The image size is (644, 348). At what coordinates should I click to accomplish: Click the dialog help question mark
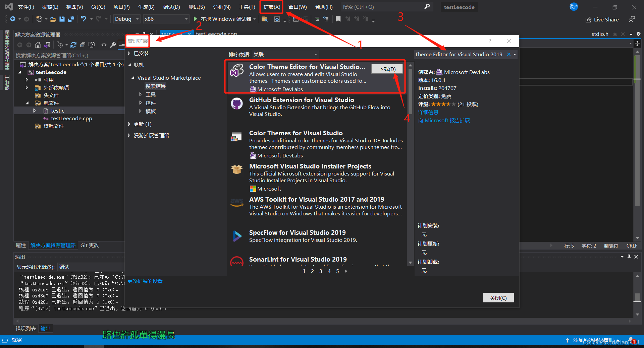(490, 41)
